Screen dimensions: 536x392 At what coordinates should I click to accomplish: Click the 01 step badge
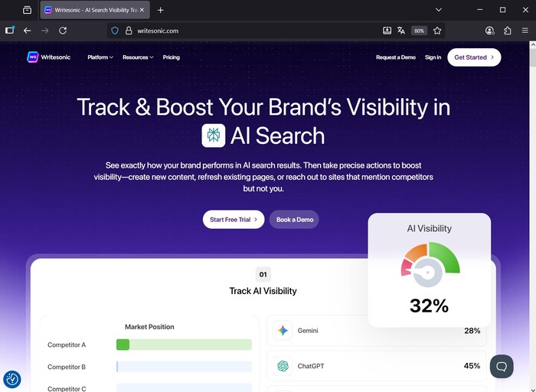tap(263, 274)
